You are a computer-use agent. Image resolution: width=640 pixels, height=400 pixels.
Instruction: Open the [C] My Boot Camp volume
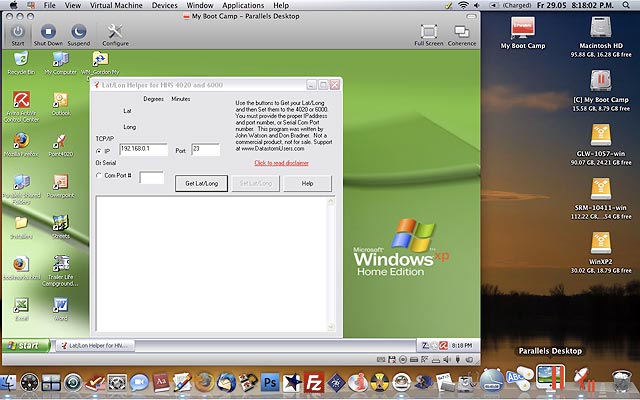[600, 81]
